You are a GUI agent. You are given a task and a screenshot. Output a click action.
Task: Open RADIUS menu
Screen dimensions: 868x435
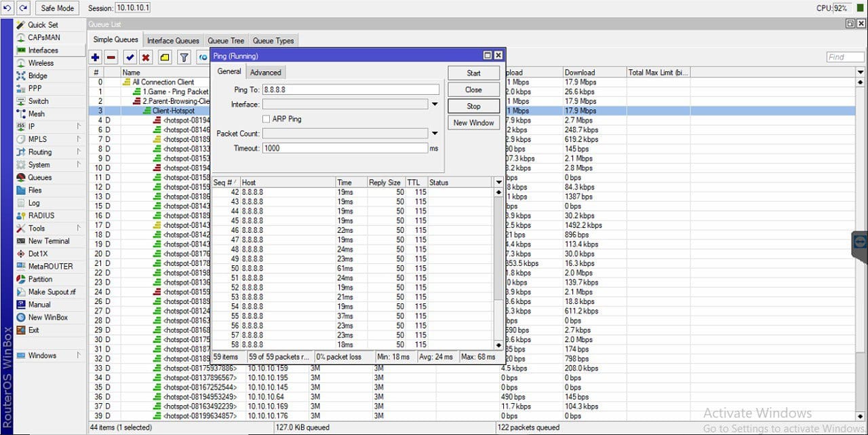41,216
